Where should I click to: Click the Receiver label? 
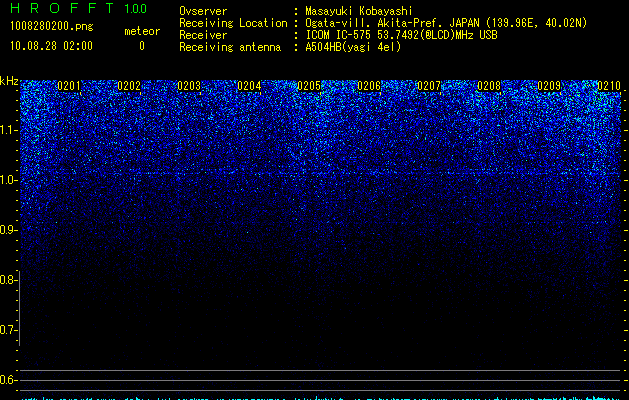click(203, 35)
